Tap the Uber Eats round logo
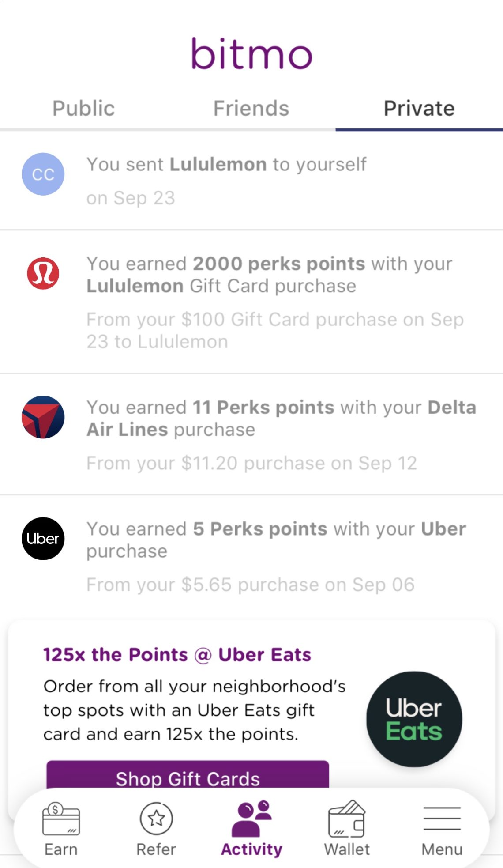The width and height of the screenshot is (503, 868). (414, 719)
